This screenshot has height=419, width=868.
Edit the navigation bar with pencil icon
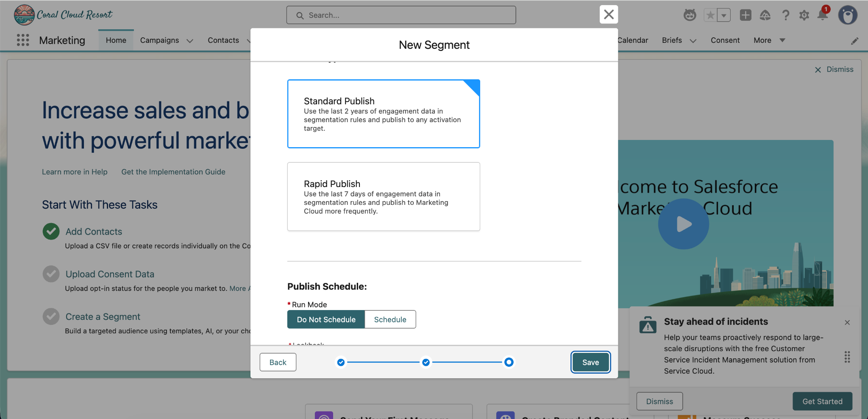(855, 41)
